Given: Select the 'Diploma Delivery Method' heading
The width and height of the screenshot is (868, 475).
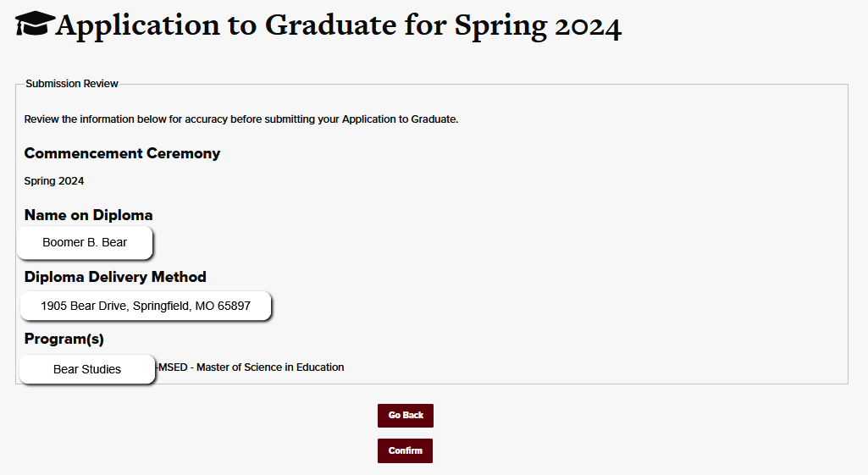Looking at the screenshot, I should (115, 277).
